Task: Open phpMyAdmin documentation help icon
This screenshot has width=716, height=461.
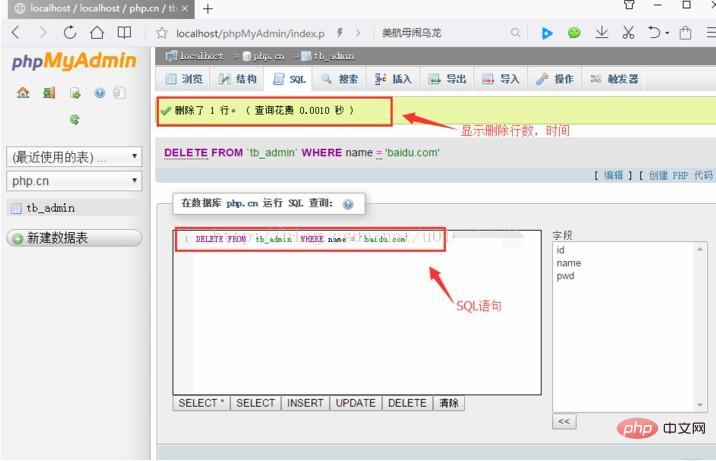Action: pyautogui.click(x=100, y=93)
